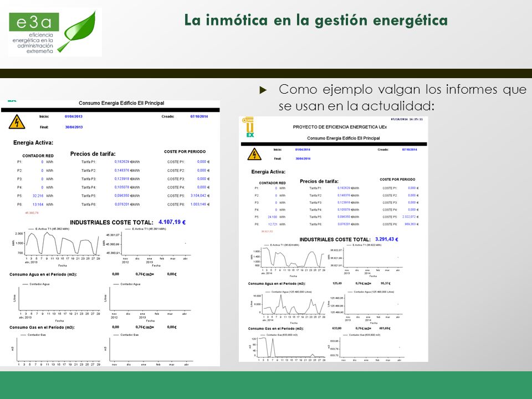
Task: Click the gas consumption value 633,80
Action: point(337,329)
